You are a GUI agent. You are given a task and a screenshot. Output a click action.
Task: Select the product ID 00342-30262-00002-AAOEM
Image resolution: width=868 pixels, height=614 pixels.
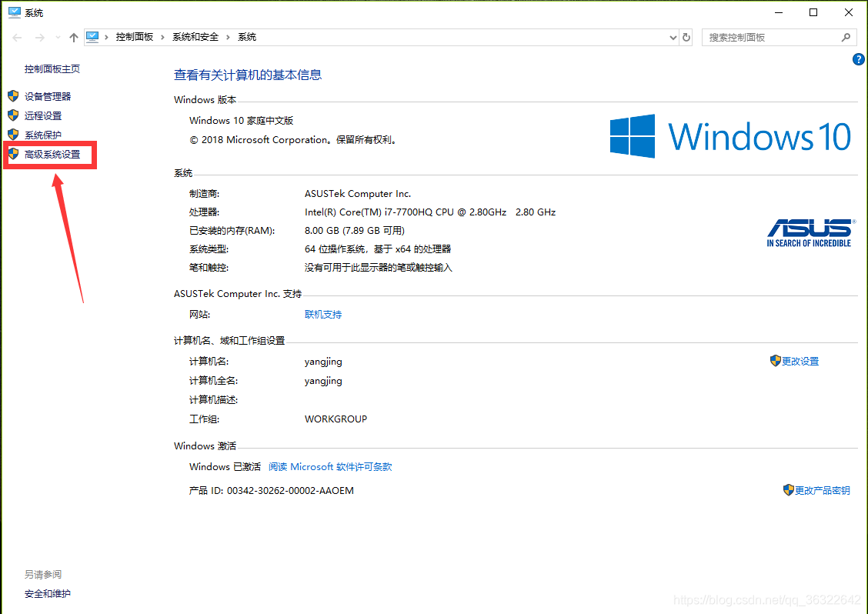point(290,491)
